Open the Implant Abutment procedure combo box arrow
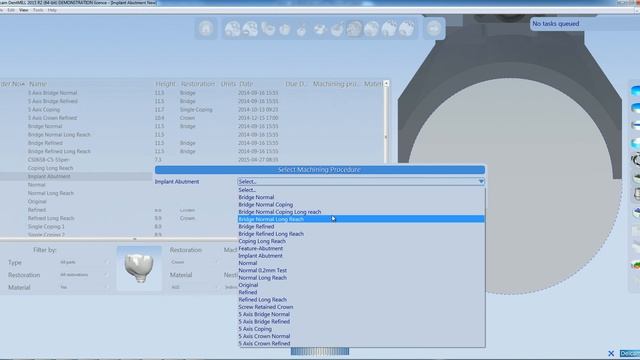The image size is (640, 360). [x=481, y=181]
